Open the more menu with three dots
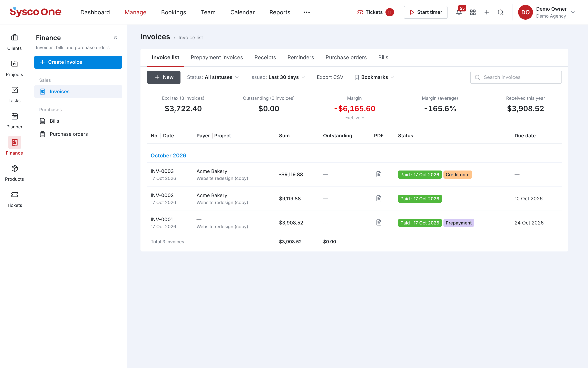The width and height of the screenshot is (588, 368). (x=307, y=12)
